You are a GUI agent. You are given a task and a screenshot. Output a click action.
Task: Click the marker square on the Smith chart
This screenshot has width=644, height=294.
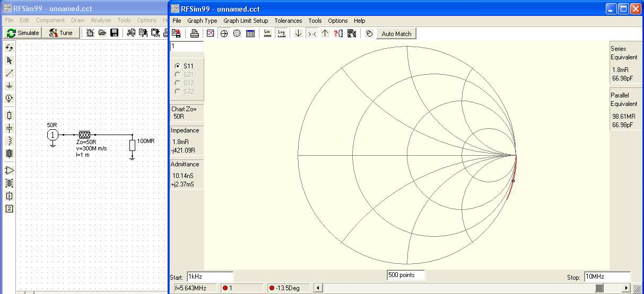(513, 181)
